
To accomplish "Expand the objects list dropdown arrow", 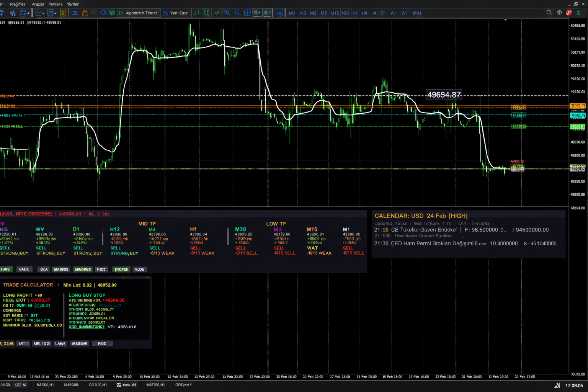I will point(28,13).
